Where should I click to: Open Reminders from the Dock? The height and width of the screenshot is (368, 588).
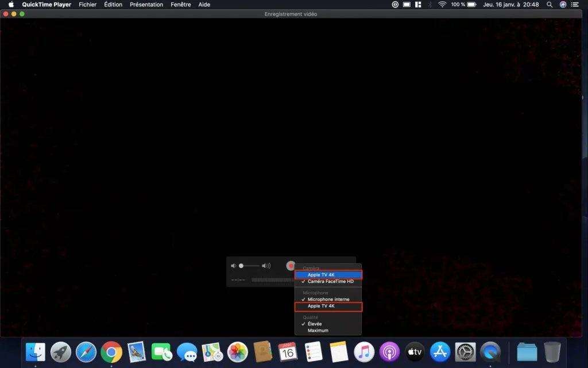pyautogui.click(x=313, y=352)
